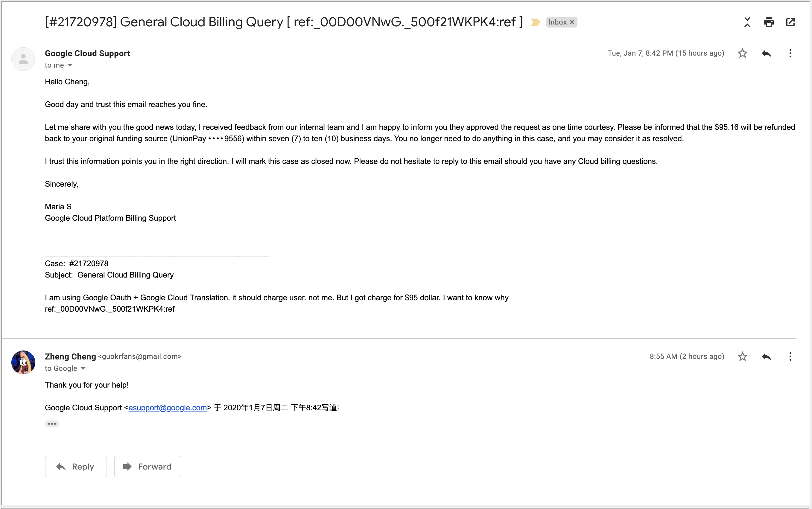Print all messages in conversation

[769, 22]
